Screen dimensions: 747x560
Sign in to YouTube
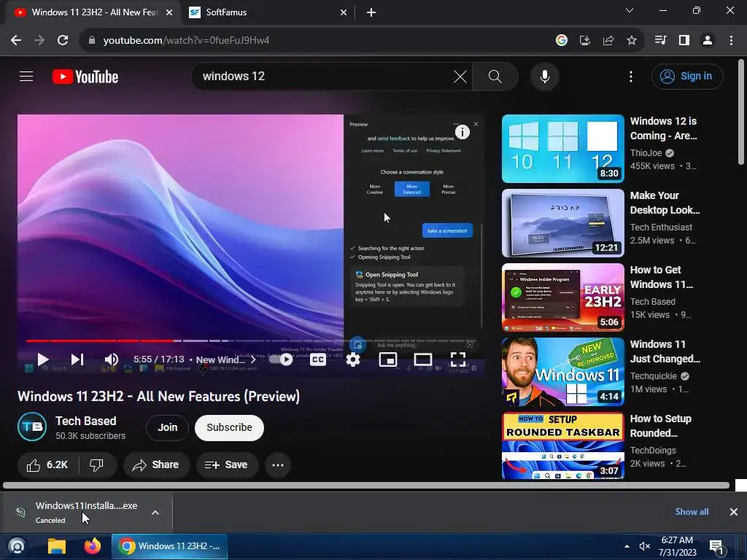(687, 76)
